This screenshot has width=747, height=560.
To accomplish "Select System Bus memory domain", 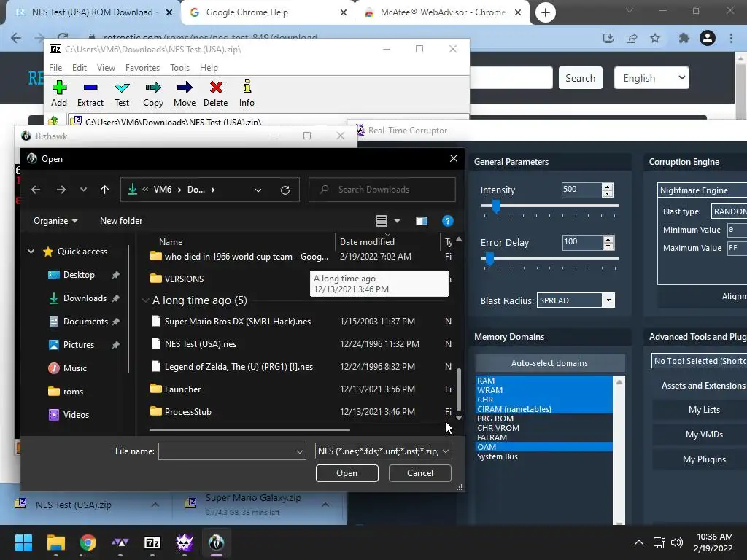I will point(498,456).
